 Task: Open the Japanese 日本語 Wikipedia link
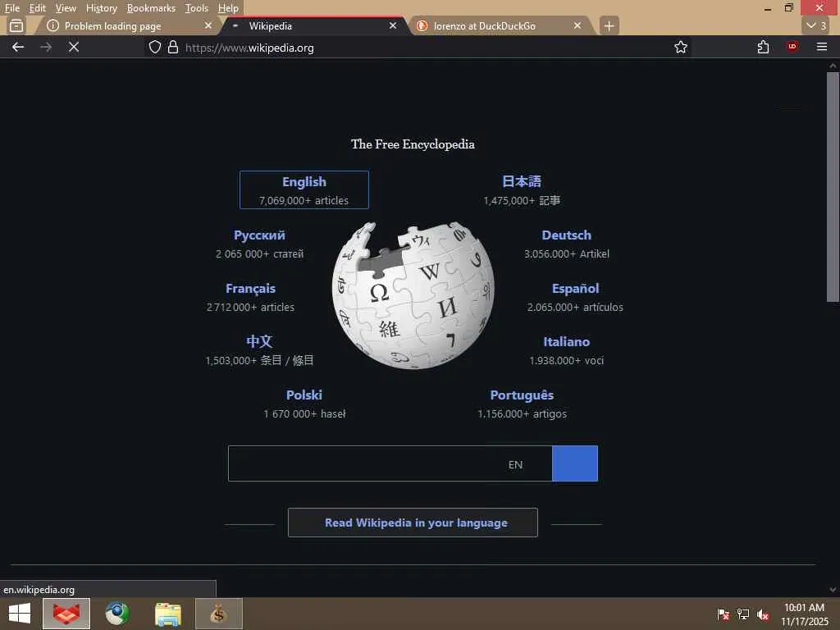click(x=521, y=181)
